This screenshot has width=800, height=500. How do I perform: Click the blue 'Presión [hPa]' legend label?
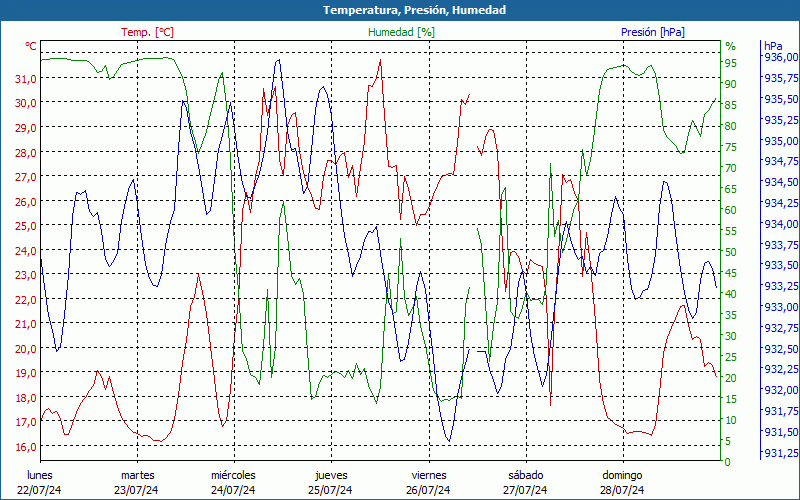653,32
